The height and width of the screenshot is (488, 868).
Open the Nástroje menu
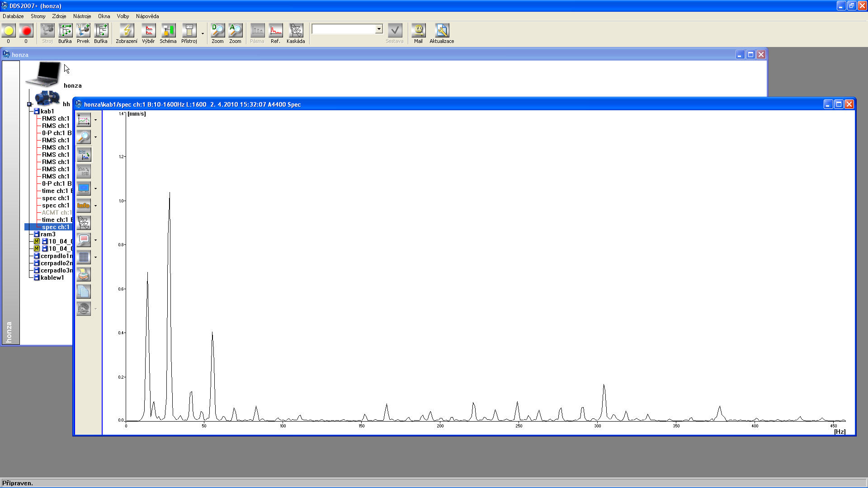[x=83, y=16]
